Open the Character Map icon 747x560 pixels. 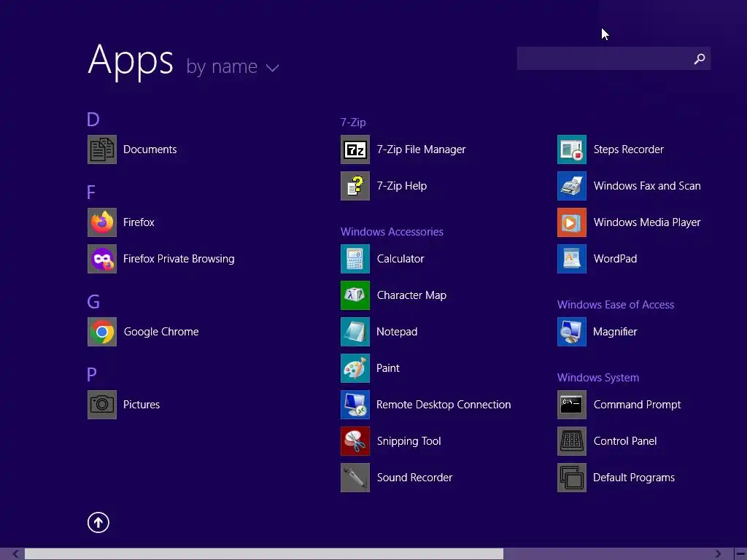pyautogui.click(x=355, y=295)
